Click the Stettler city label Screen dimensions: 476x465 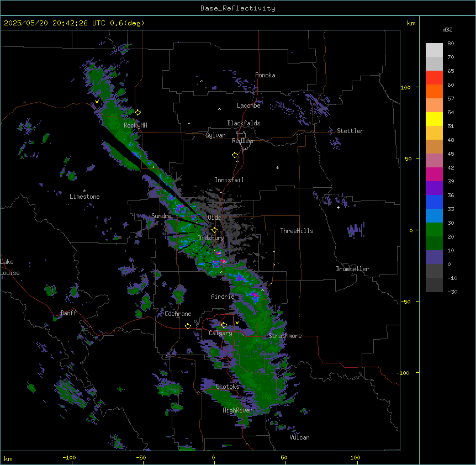(350, 131)
